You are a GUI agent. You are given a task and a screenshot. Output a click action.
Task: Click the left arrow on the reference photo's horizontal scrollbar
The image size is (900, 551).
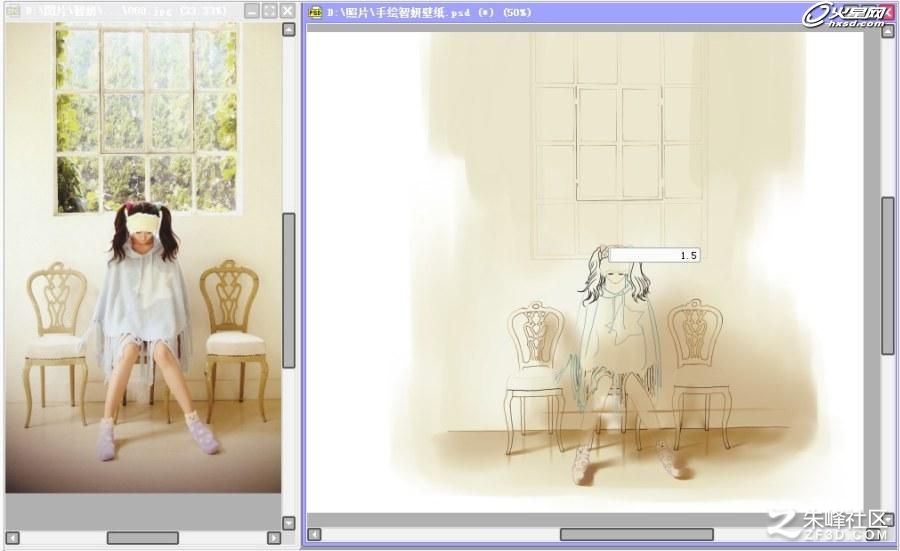[13, 538]
